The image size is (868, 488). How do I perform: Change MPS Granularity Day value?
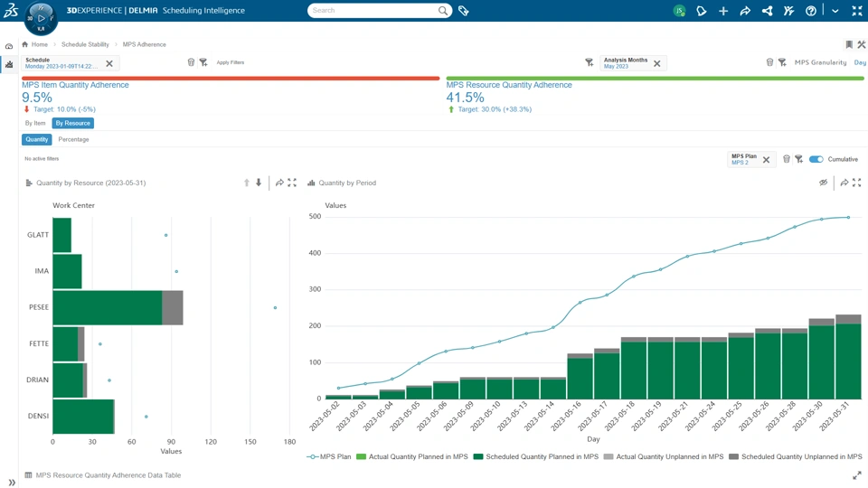pyautogui.click(x=860, y=62)
